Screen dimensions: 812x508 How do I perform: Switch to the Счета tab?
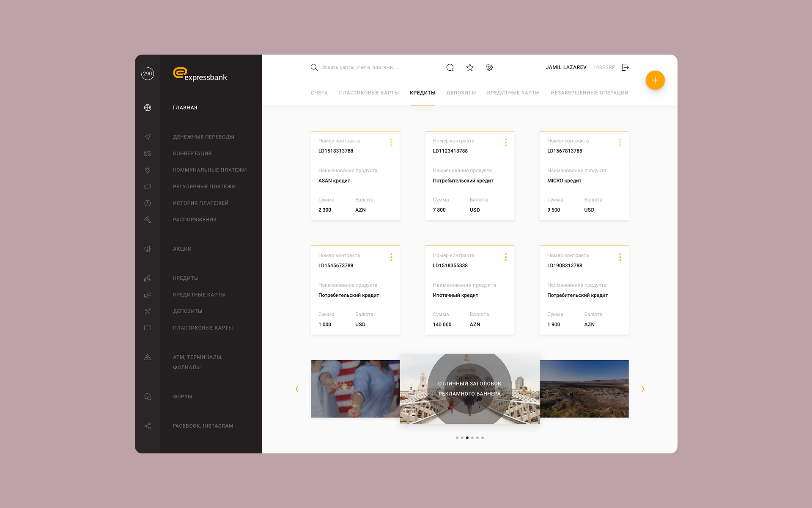pyautogui.click(x=319, y=93)
